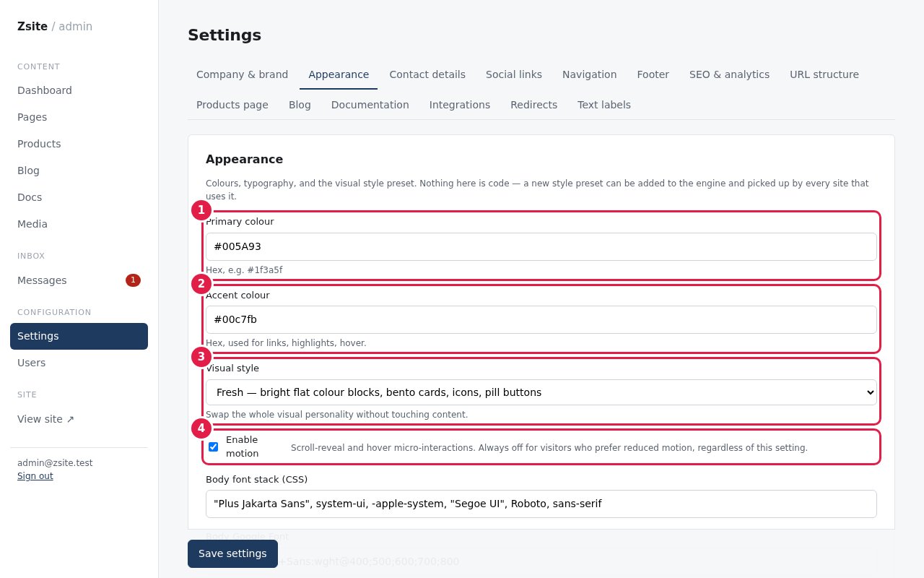
Task: Open View site link in sidebar
Action: [79, 419]
